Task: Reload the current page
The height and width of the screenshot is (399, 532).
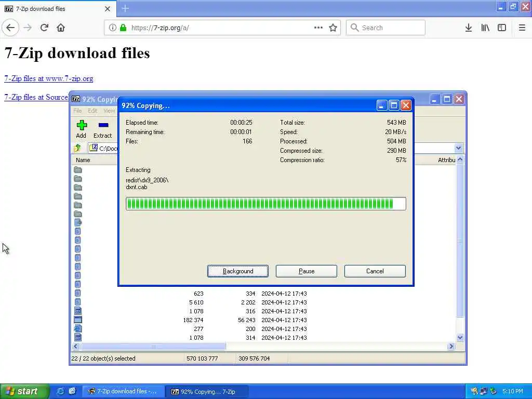Action: pyautogui.click(x=44, y=28)
